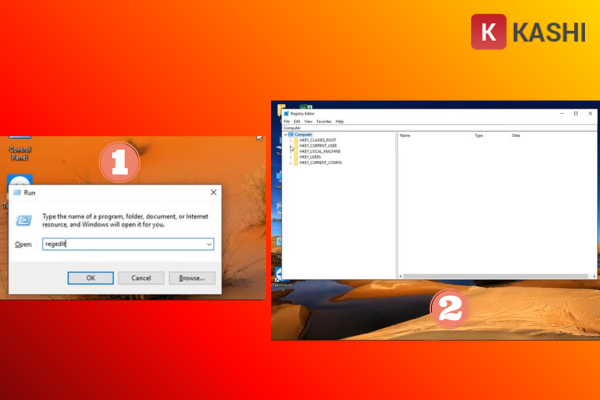Select HKEY_CURRENT_CONFIG key

click(321, 163)
